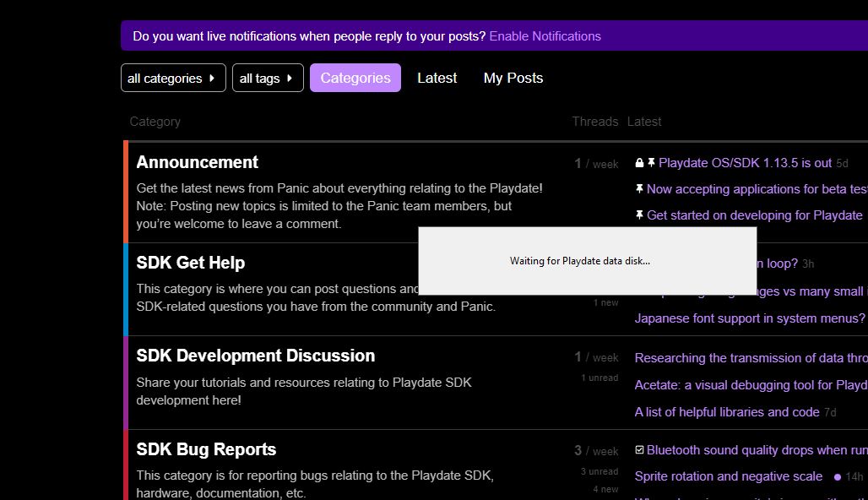Click the 7d timestamp on helpful libraries topic
This screenshot has height=500, width=868.
click(830, 412)
